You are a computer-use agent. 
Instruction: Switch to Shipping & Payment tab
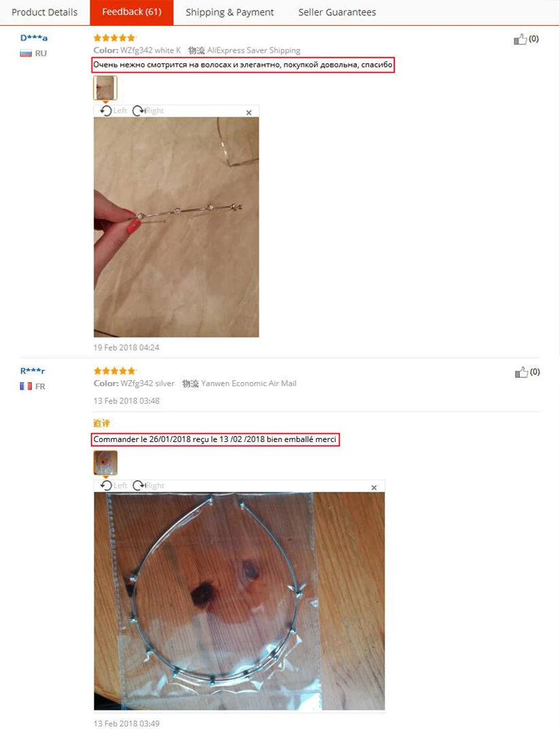click(x=230, y=12)
